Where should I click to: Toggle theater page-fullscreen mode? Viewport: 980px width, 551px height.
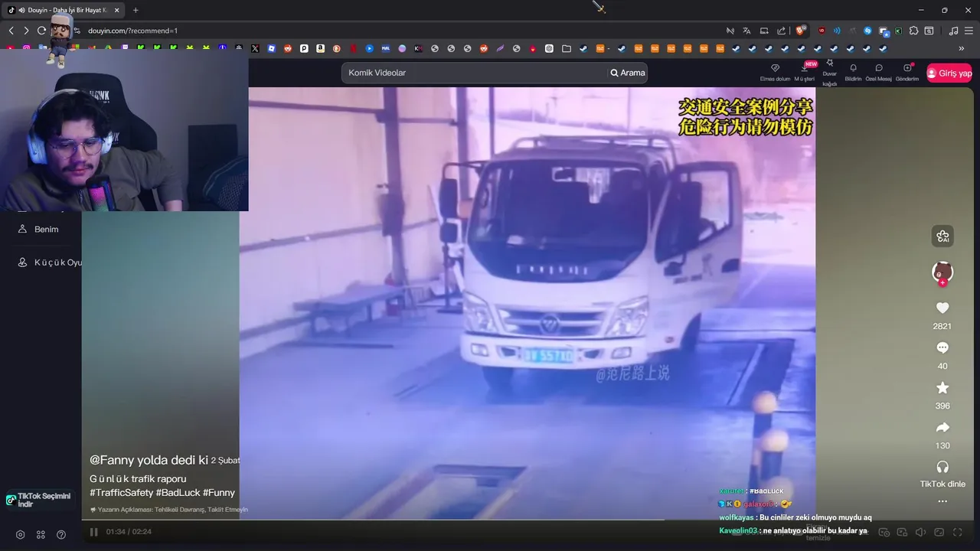tap(939, 533)
